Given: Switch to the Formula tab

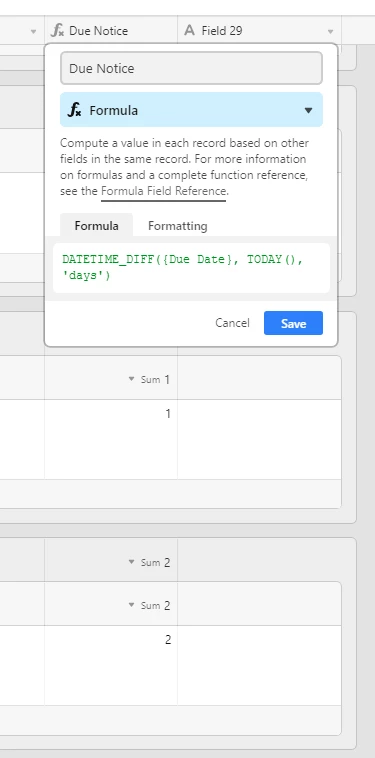Looking at the screenshot, I should [x=96, y=226].
